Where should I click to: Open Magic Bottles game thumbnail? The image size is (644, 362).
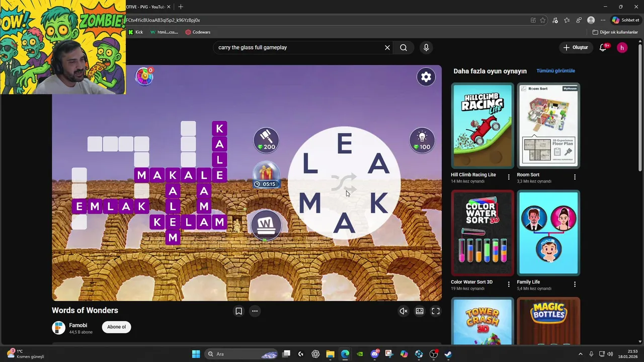548,321
